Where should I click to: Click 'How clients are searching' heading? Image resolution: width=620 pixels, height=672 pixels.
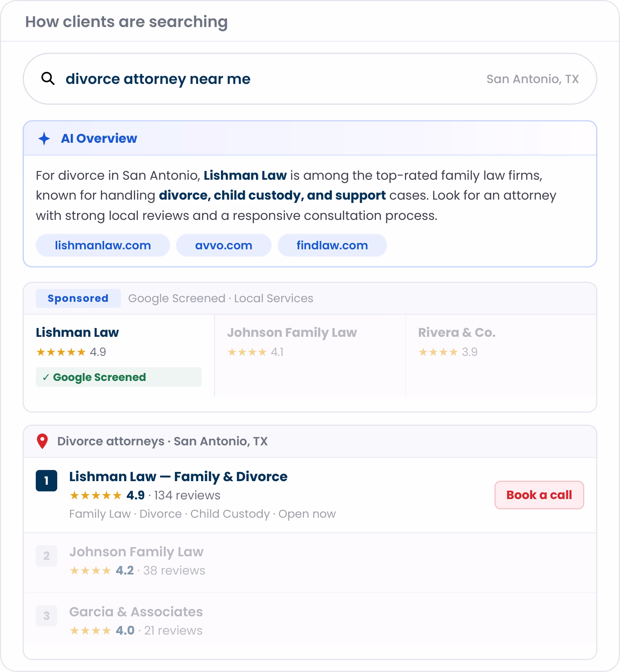126,22
